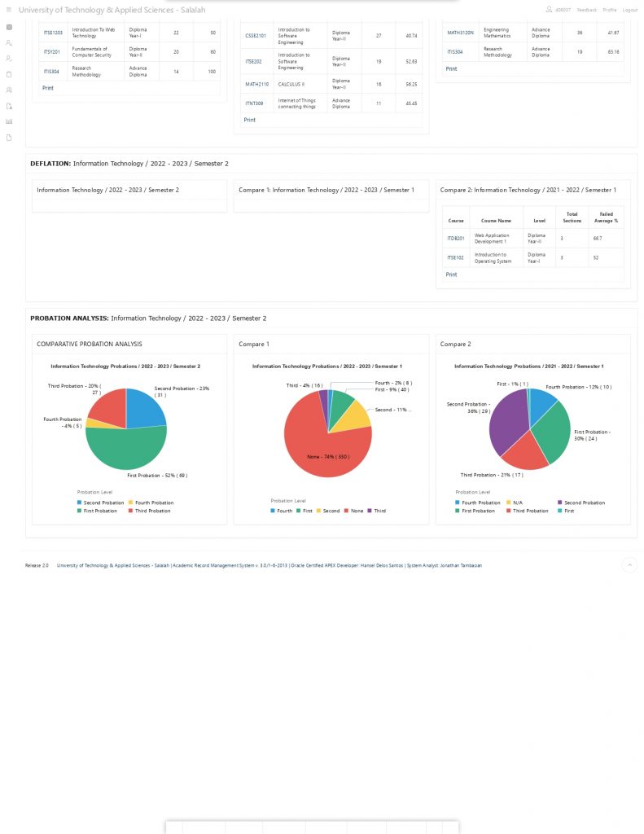Click blue Second Probation legend swatch, Semester 2 chart
Viewport: 644px width, 834px height.
pyautogui.click(x=79, y=503)
